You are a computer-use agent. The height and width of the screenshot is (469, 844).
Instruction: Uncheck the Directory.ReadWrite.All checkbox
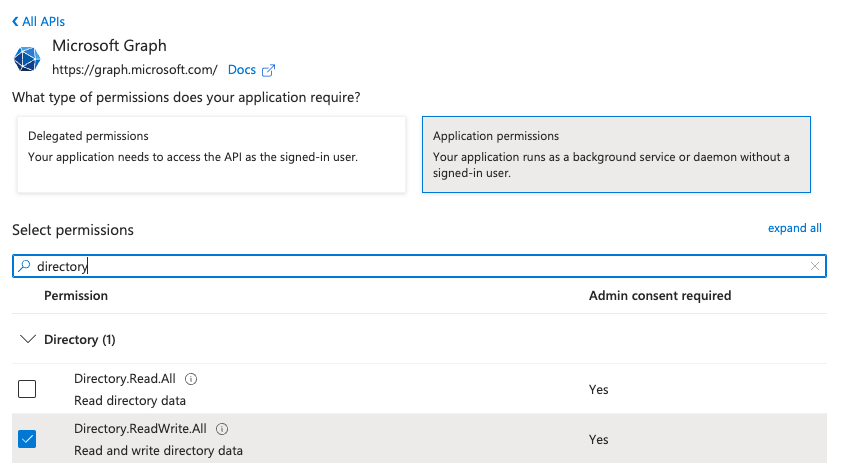click(27, 439)
